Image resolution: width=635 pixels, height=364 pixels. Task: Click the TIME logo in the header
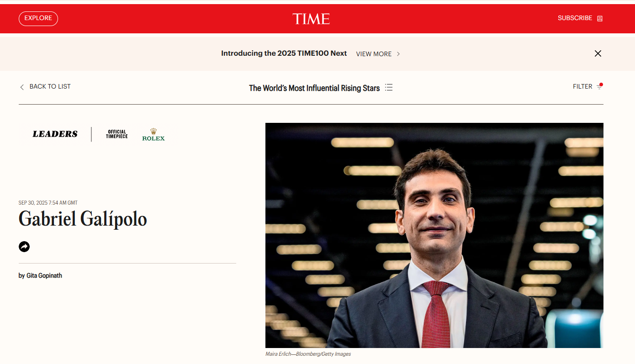311,19
